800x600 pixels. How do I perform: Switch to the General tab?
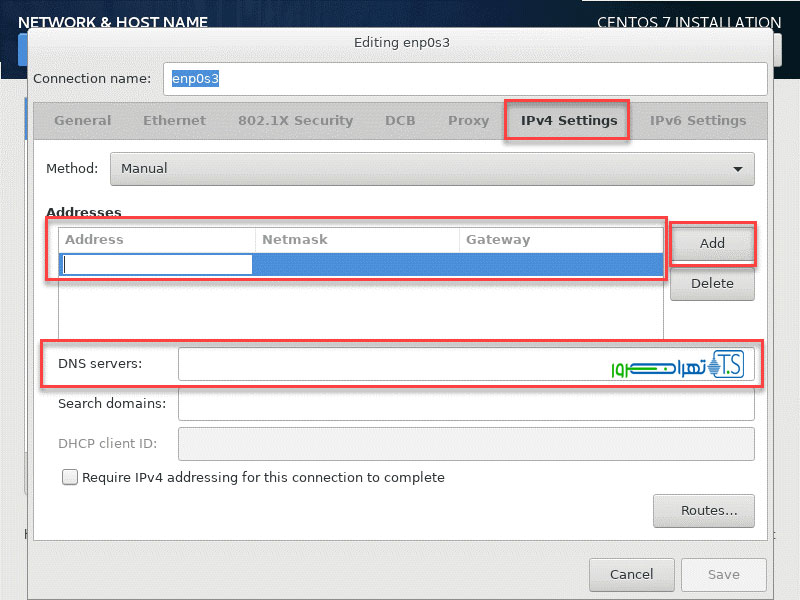tap(83, 121)
